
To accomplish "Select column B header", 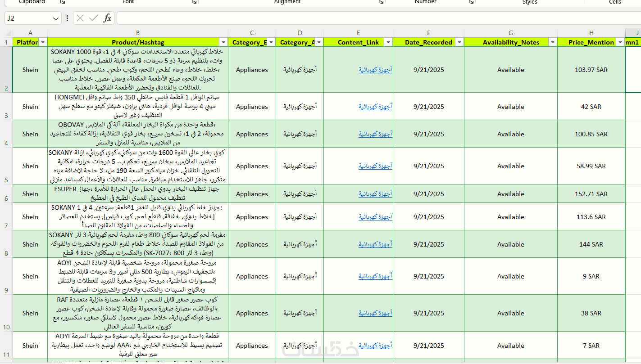I will [x=138, y=33].
